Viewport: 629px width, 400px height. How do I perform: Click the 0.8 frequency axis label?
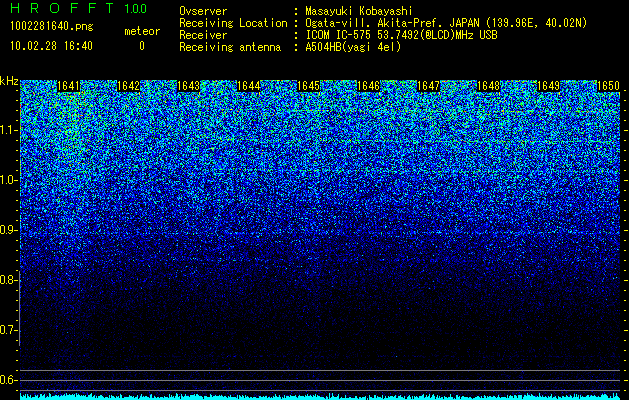coord(8,280)
